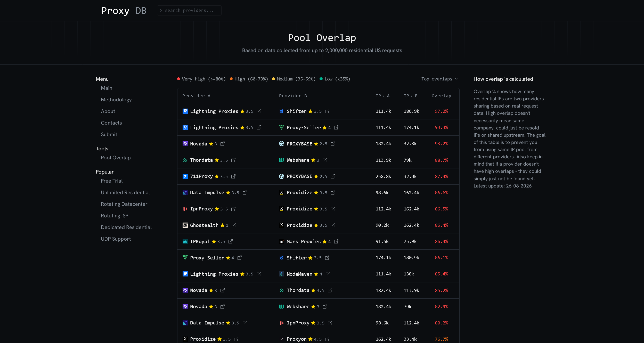
Task: Click the Provider A column header
Action: coord(197,96)
